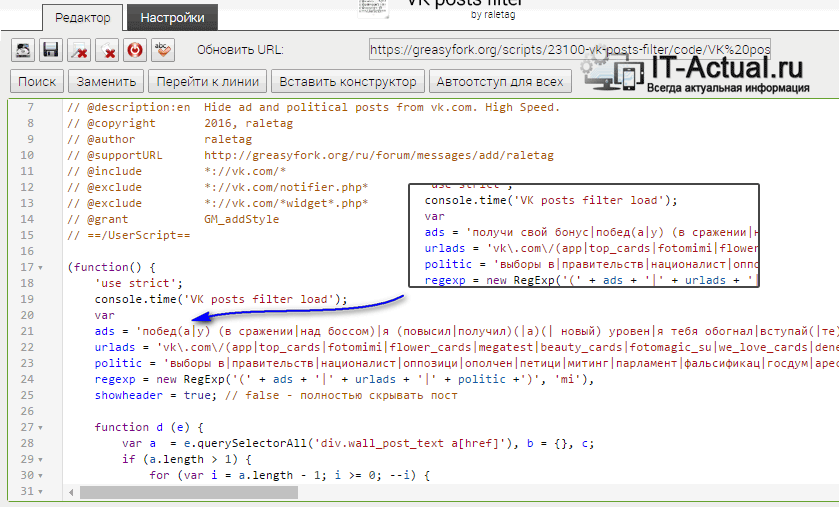
Task: Click the 'by raletag' author text
Action: click(493, 14)
